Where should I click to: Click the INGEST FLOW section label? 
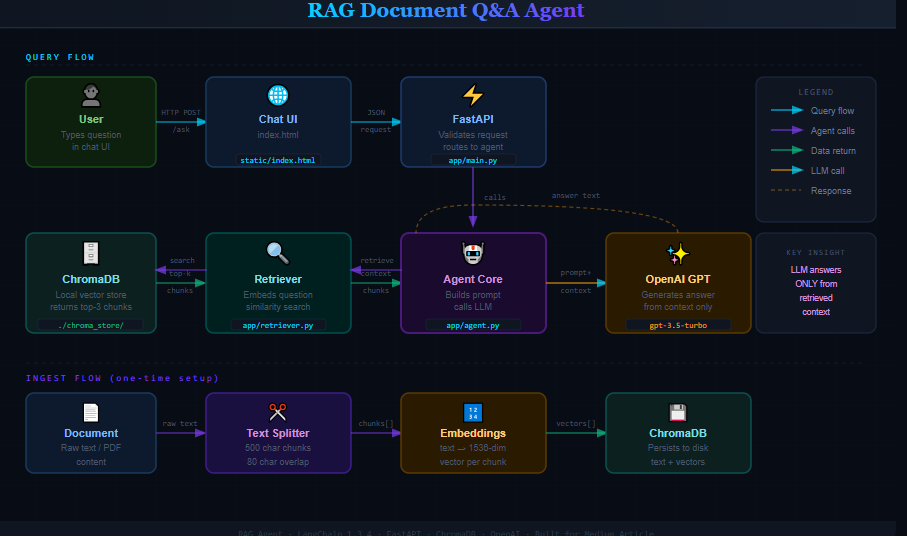(122, 378)
